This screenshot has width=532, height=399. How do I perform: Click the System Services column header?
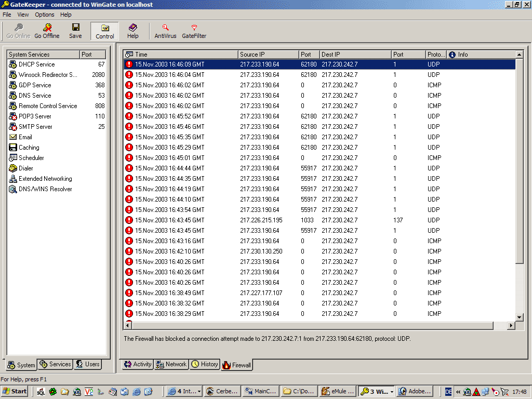pos(43,54)
